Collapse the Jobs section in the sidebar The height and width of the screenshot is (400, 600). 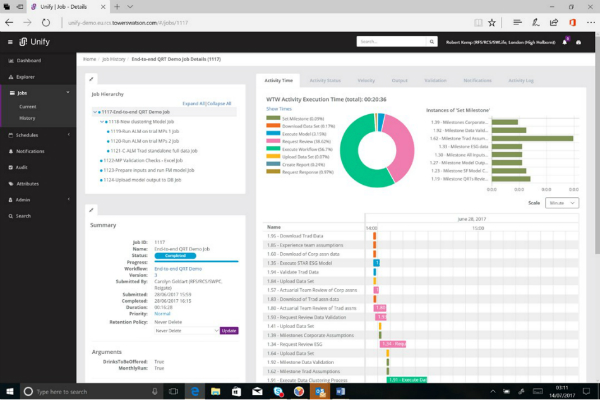click(68, 93)
